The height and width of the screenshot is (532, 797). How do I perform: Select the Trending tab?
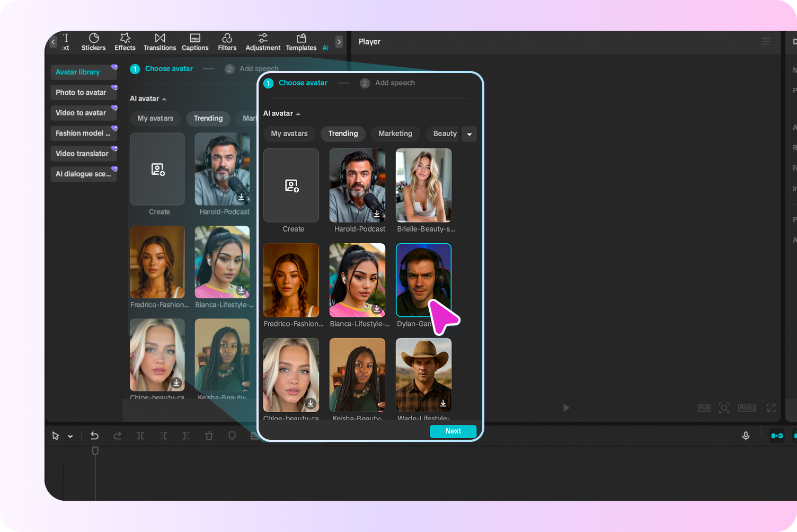(343, 134)
